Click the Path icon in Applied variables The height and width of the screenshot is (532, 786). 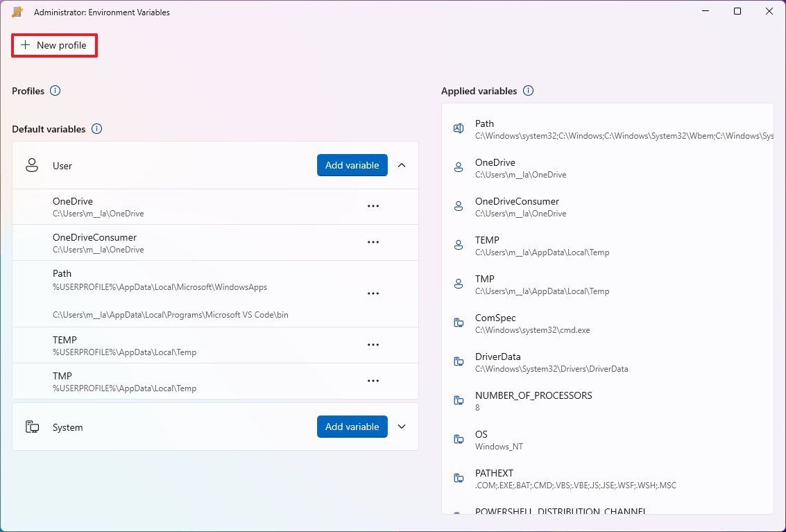(458, 128)
